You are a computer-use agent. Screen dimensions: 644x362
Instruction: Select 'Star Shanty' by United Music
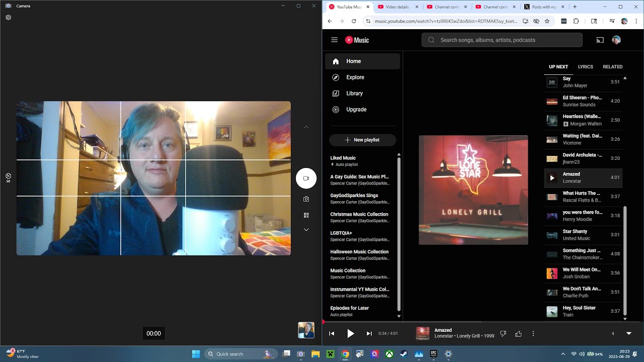coord(583,235)
